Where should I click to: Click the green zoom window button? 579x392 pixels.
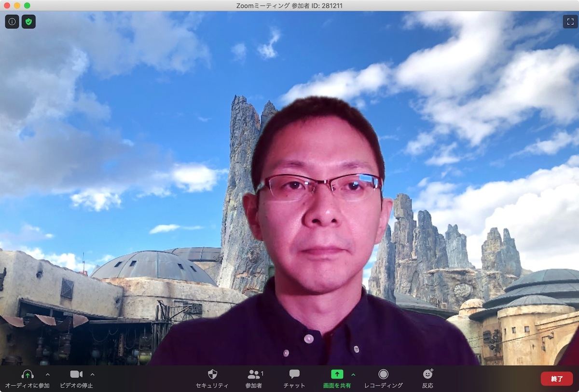(x=27, y=5)
